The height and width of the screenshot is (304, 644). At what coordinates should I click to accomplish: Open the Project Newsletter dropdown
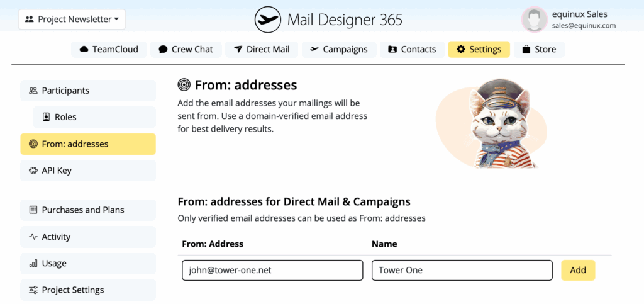pos(72,20)
